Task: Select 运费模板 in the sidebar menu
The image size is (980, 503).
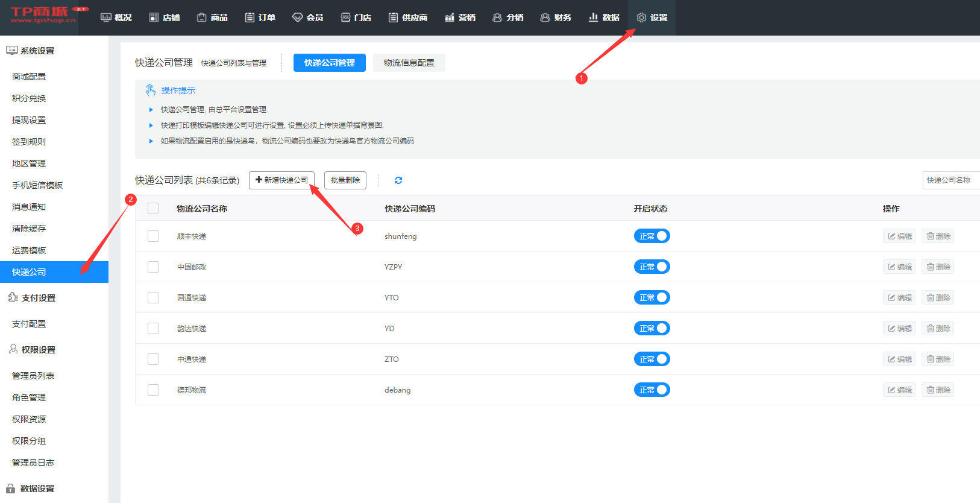Action: [x=29, y=250]
